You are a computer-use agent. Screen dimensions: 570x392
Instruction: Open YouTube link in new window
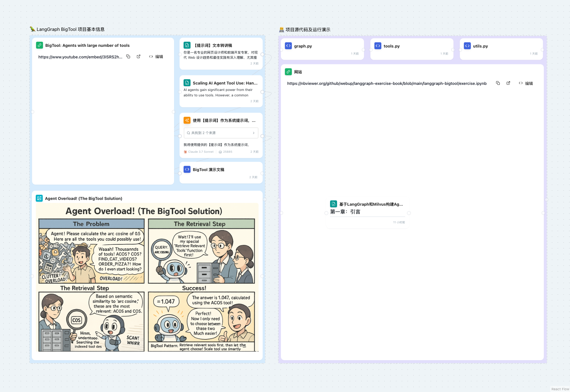pyautogui.click(x=138, y=57)
